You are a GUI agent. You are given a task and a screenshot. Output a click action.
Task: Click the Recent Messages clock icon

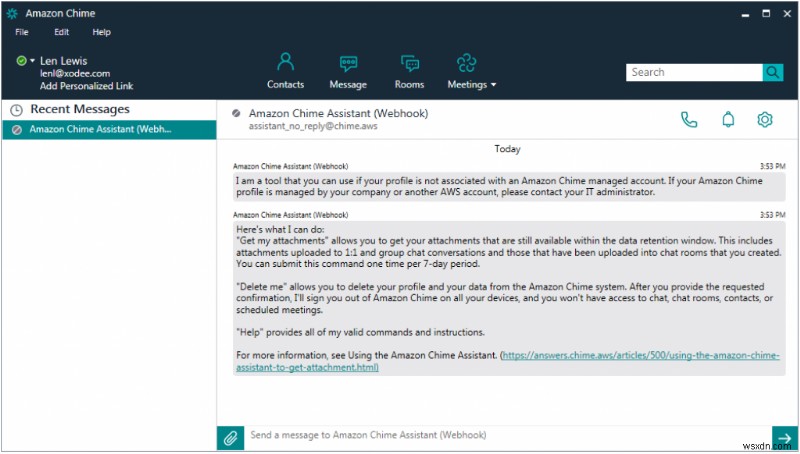[17, 110]
